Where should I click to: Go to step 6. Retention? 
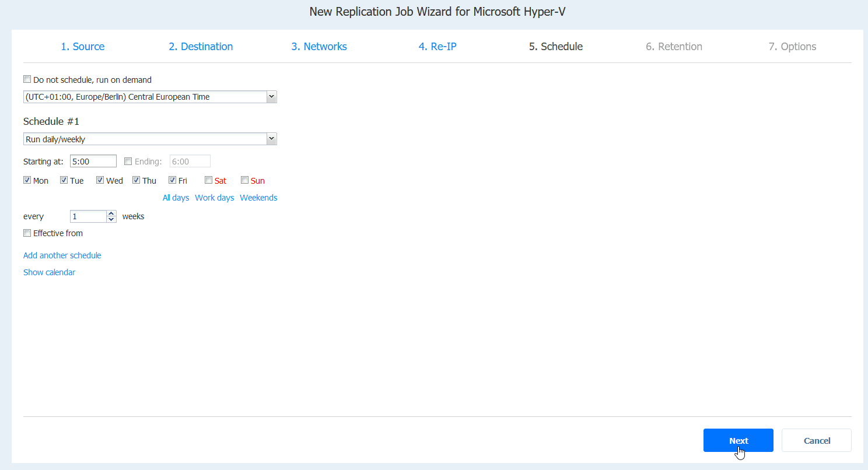674,47
